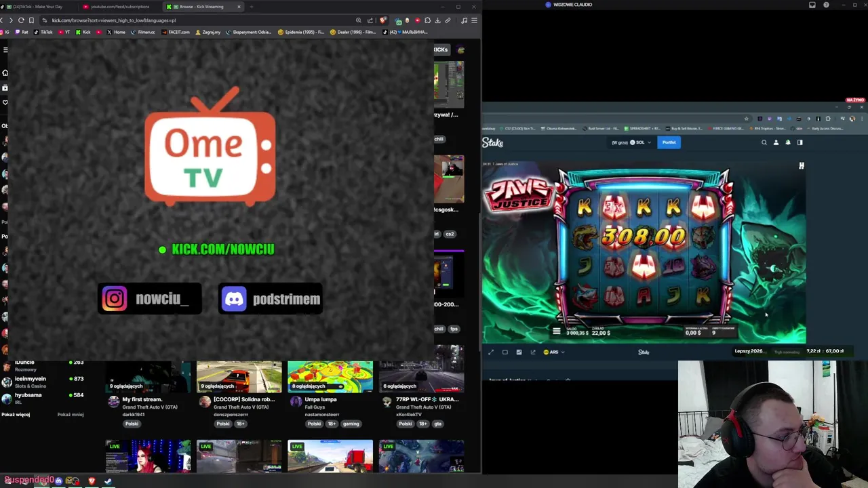Image resolution: width=868 pixels, height=488 pixels.
Task: Open the ARS display currency dropdown
Action: click(554, 352)
